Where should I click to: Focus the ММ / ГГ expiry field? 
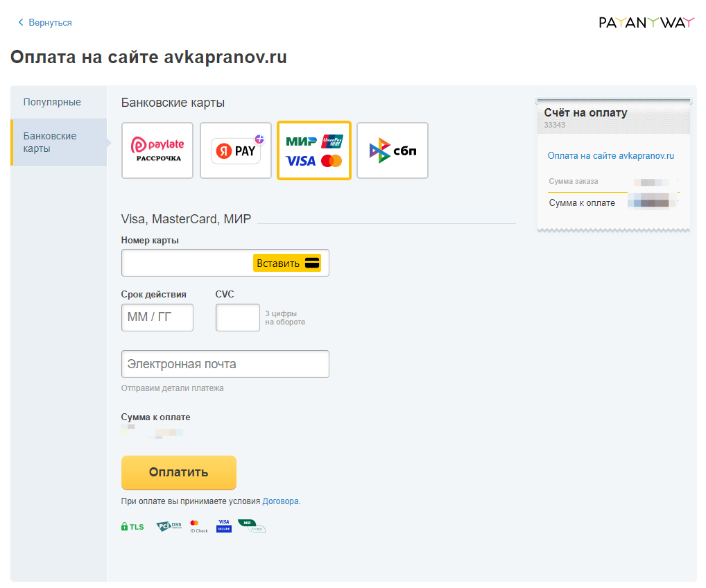click(157, 318)
